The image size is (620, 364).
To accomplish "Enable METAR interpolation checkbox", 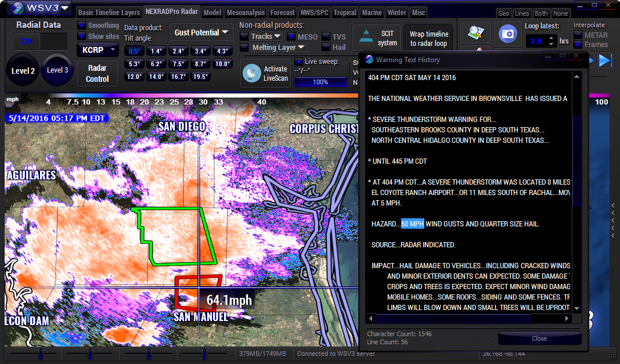I will 578,35.
